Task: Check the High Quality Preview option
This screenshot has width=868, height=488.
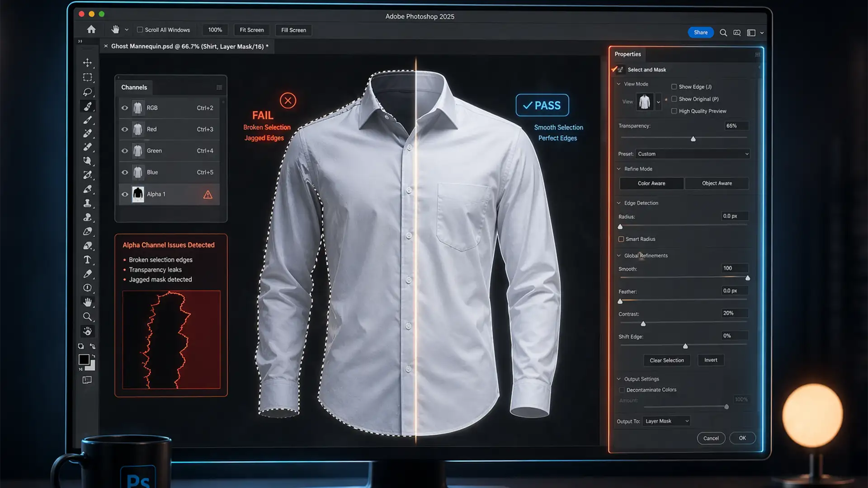Action: [x=674, y=111]
